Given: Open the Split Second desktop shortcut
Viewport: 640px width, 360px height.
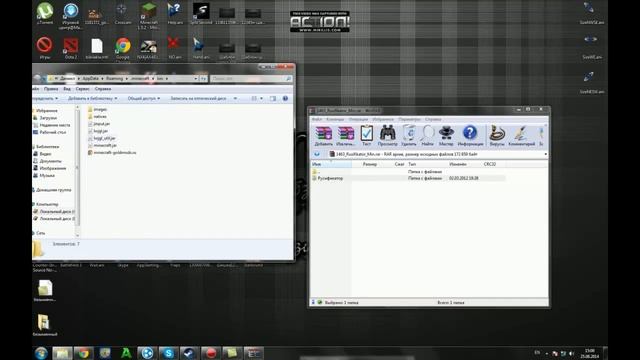Looking at the screenshot, I should [201, 13].
